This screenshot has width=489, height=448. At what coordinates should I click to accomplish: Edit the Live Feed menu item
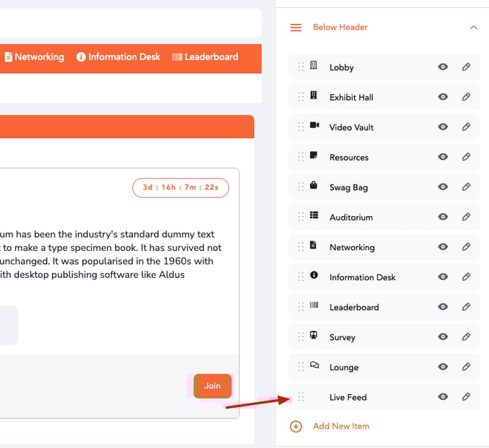[466, 397]
